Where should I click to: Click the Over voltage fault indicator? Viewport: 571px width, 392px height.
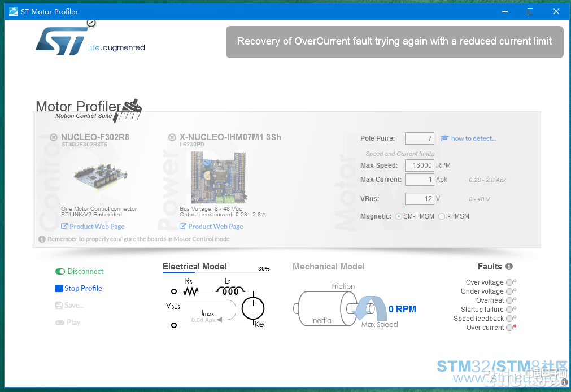click(x=509, y=282)
